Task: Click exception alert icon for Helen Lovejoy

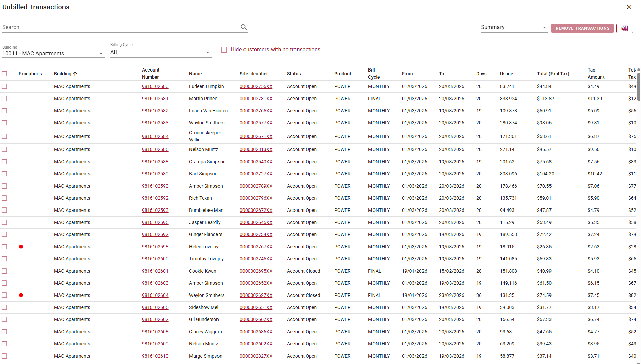Action: click(x=21, y=247)
